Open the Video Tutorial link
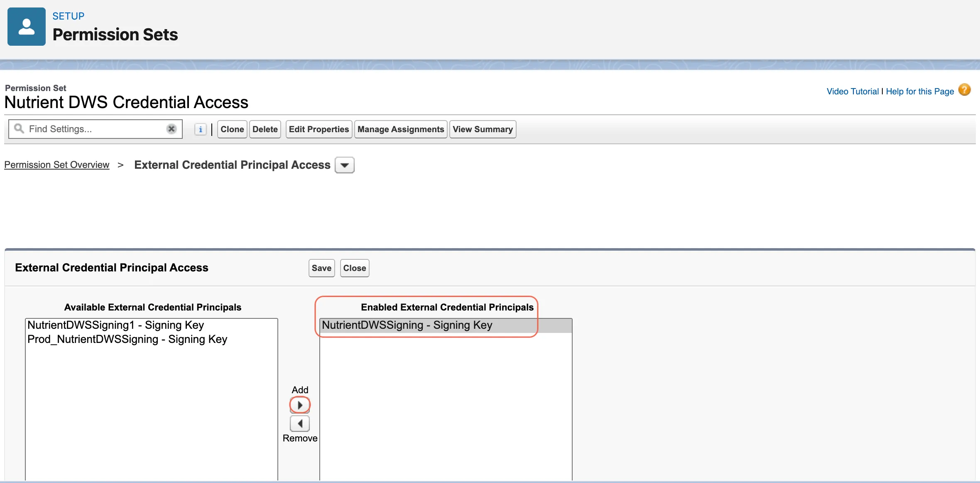The image size is (980, 483). tap(853, 91)
